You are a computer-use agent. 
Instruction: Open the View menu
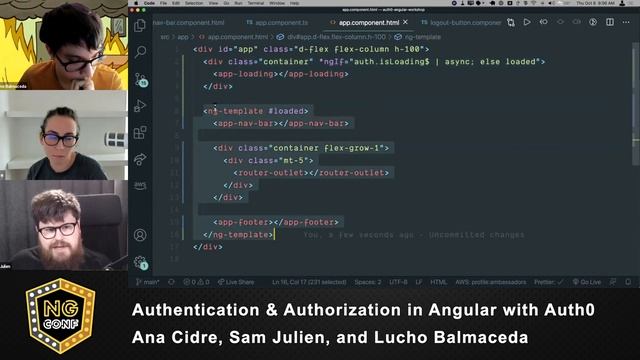point(213,3)
